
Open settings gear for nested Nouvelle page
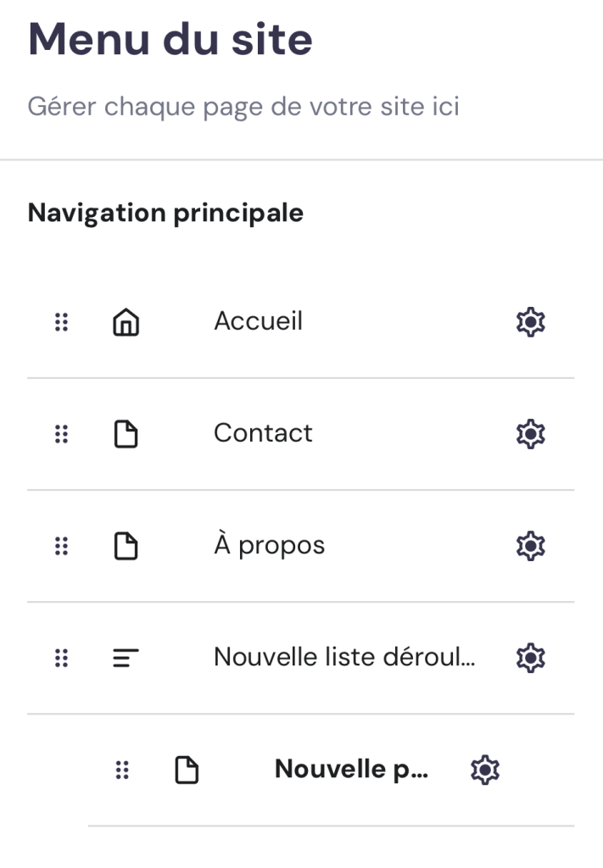[484, 770]
